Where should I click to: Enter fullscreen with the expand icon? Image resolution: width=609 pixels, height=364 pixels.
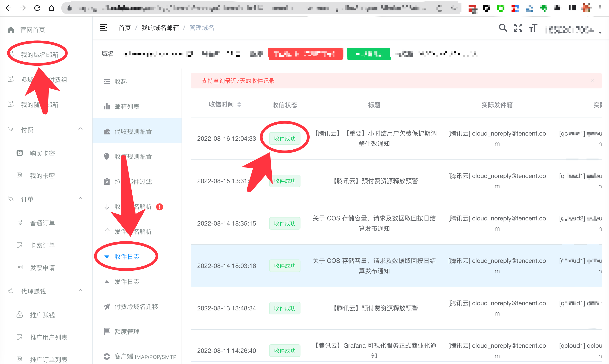pyautogui.click(x=518, y=28)
